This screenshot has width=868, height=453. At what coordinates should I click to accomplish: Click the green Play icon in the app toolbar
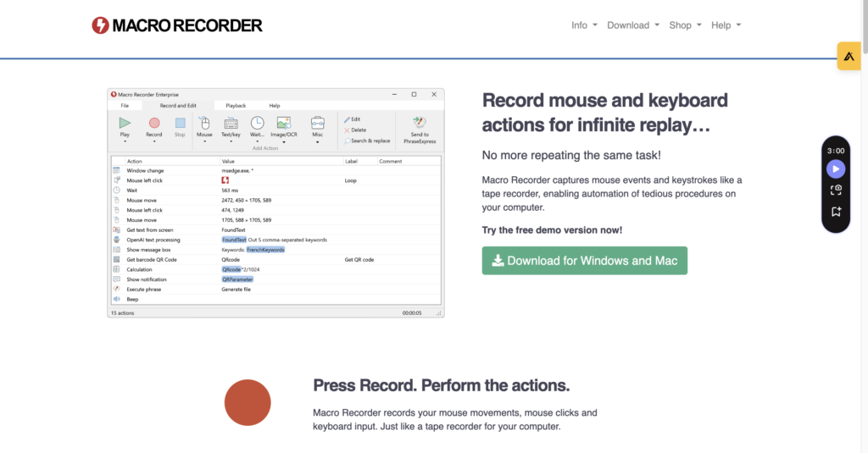coord(125,123)
